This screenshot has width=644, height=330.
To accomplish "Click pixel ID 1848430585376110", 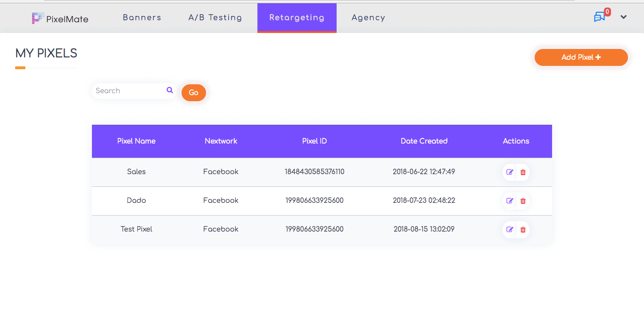I will [x=314, y=172].
